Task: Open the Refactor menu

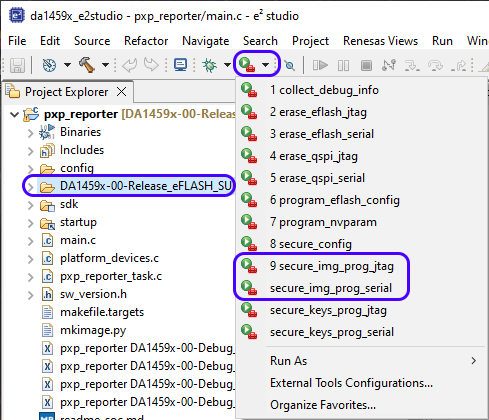Action: (146, 41)
